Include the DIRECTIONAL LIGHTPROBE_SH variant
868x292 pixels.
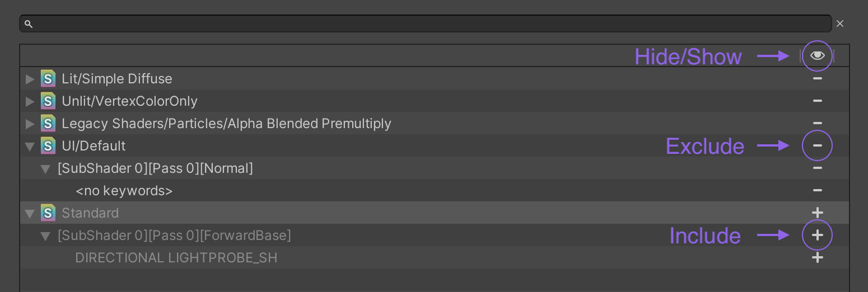(817, 257)
